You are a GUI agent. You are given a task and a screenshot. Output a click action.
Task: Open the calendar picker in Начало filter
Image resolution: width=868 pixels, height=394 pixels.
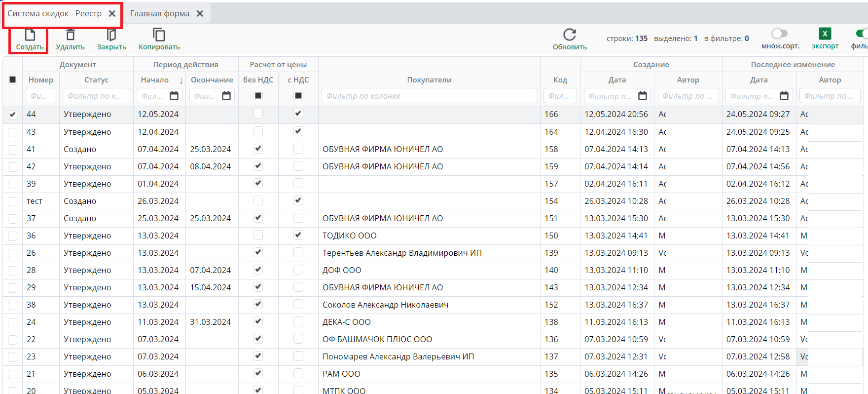(174, 96)
